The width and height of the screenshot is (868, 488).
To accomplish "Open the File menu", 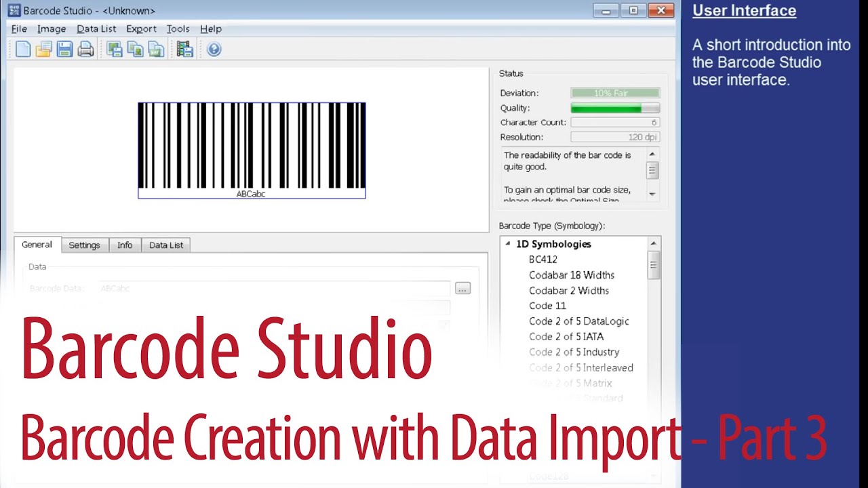I will click(x=19, y=29).
